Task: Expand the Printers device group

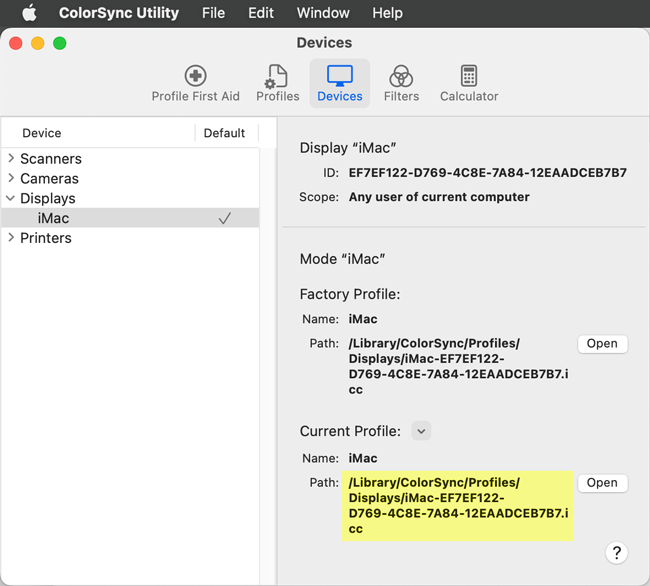Action: [11, 238]
